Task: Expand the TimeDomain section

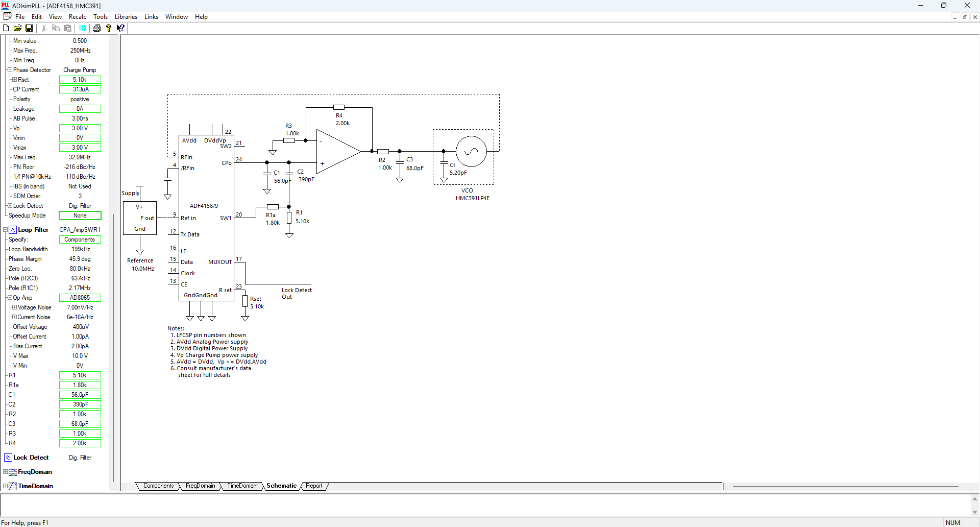Action: point(6,486)
